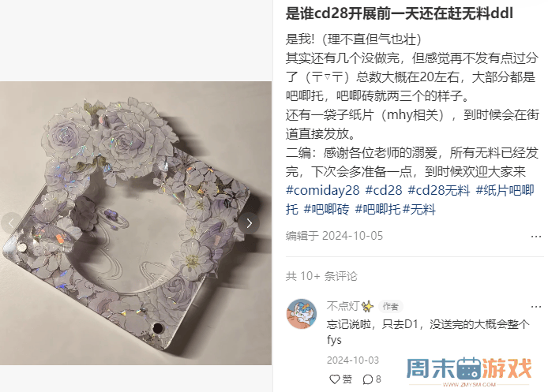Click the #cd28 hashtag
Screen dimensions: 548x392
pos(384,190)
